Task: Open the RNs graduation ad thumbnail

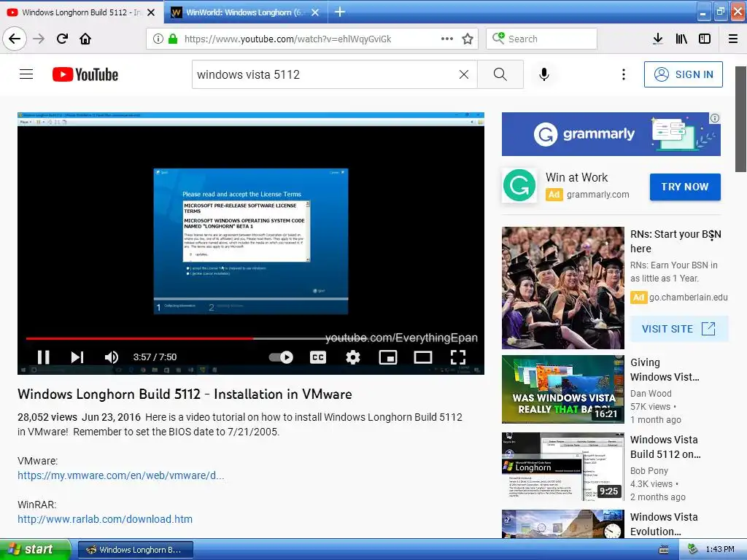Action: coord(562,287)
